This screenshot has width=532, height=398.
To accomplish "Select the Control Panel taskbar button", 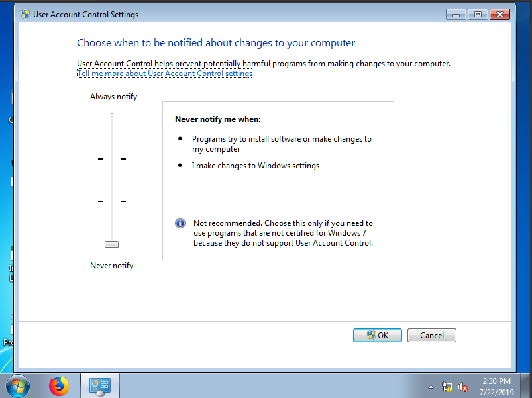I will [100, 386].
